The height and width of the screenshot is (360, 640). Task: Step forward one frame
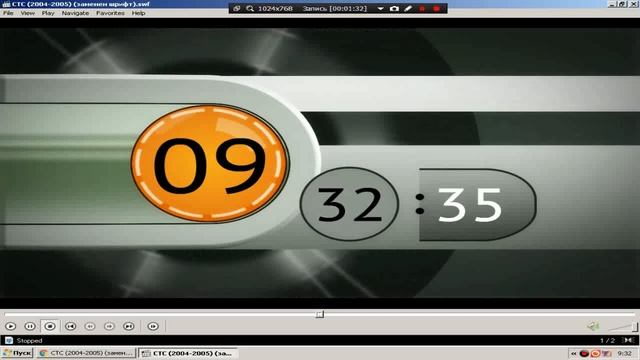(x=109, y=326)
